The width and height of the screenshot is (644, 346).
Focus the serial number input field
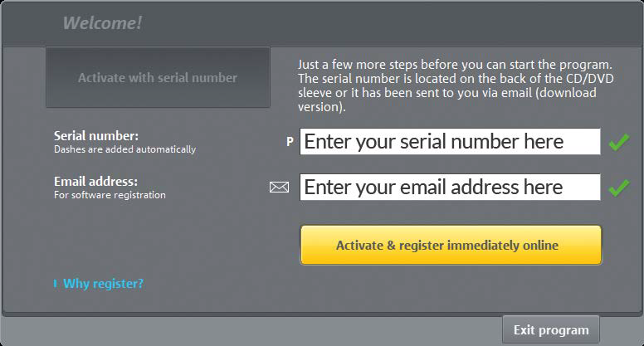[450, 142]
